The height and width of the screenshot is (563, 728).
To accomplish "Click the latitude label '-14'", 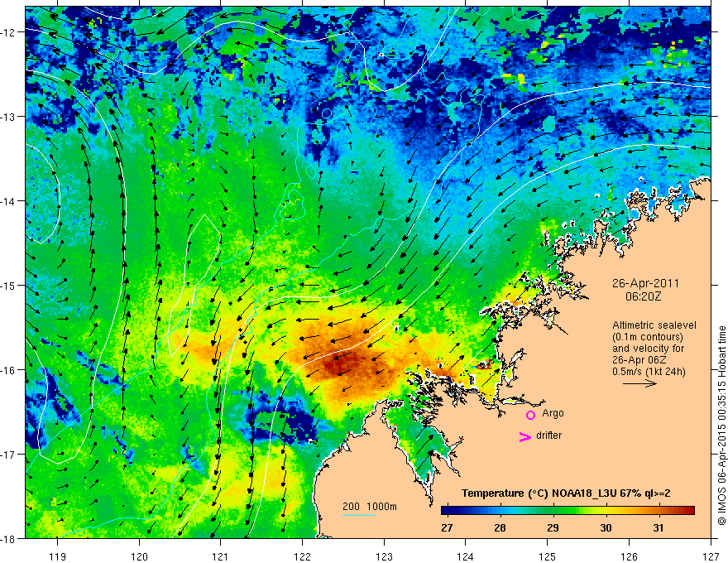I will (x=9, y=201).
